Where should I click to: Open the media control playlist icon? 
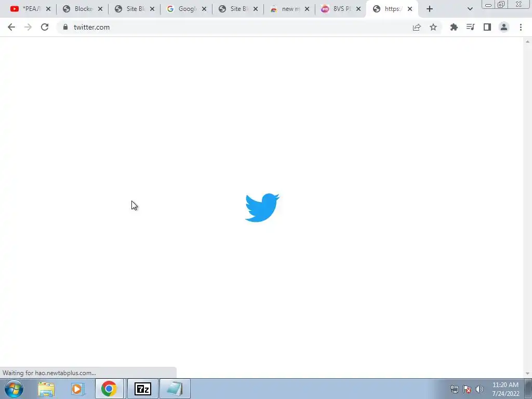[470, 27]
